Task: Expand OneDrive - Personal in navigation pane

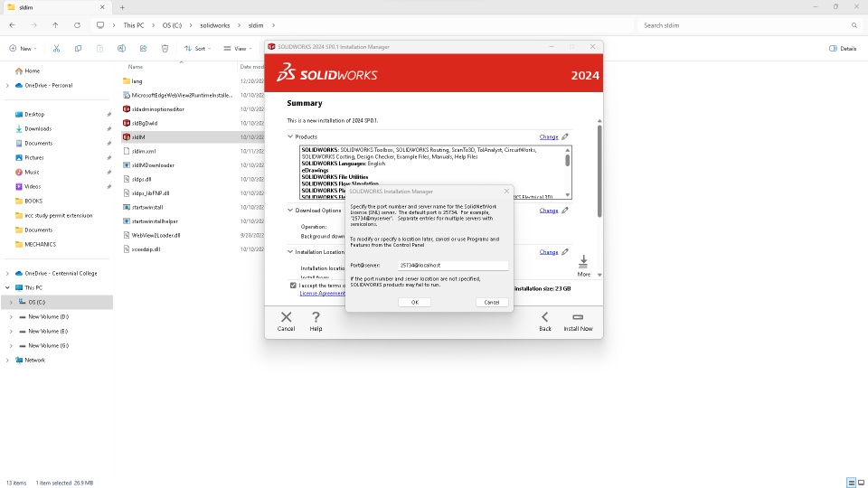Action: (x=7, y=86)
